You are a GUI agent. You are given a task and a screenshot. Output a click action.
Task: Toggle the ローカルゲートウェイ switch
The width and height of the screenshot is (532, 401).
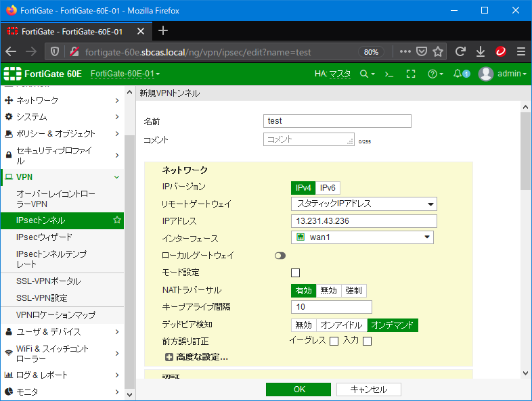[280, 256]
